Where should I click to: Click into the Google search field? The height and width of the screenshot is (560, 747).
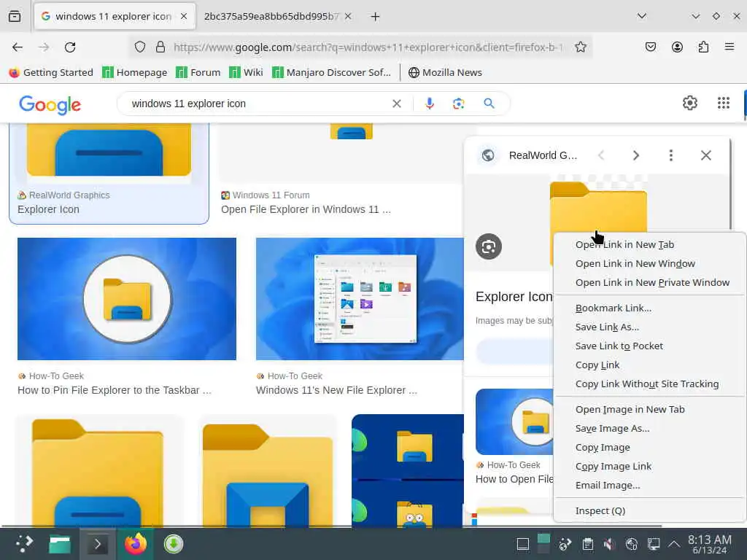258,104
